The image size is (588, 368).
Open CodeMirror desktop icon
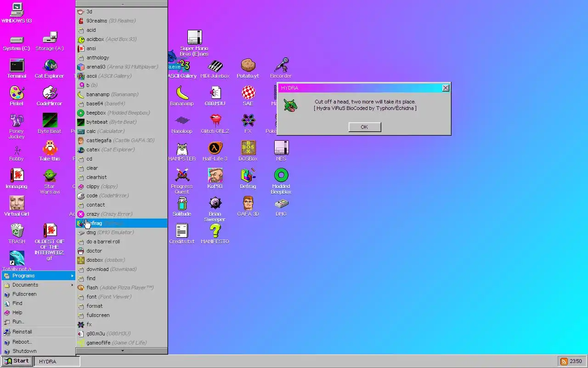click(x=50, y=96)
